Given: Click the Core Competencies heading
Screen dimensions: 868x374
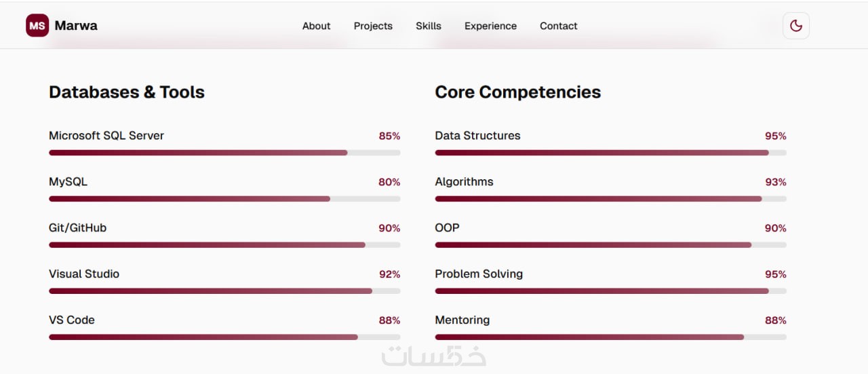Looking at the screenshot, I should pos(517,92).
